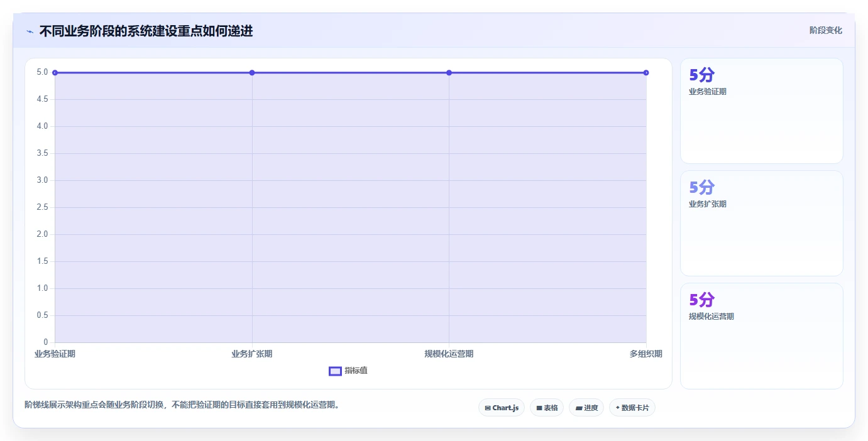Click the y-axis value 0.5
Screen dimensions: 868x441
pos(42,315)
